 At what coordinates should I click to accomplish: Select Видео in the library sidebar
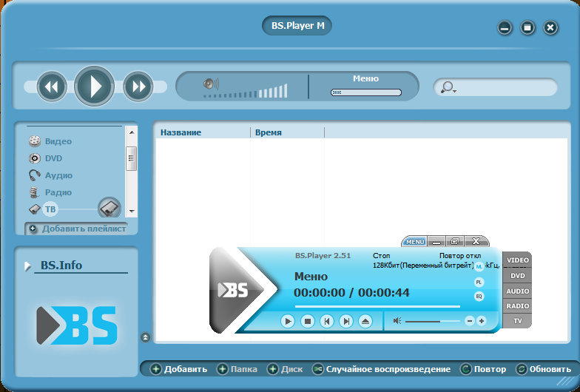point(58,141)
